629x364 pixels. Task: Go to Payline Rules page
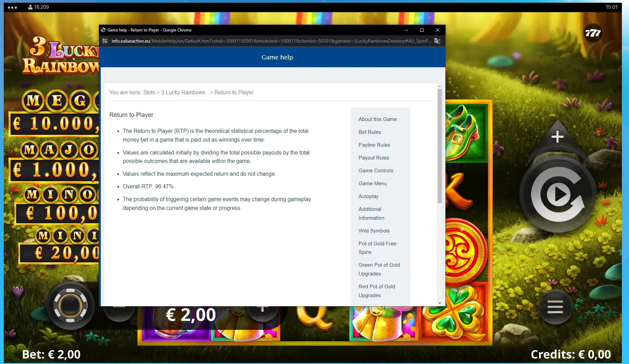374,145
